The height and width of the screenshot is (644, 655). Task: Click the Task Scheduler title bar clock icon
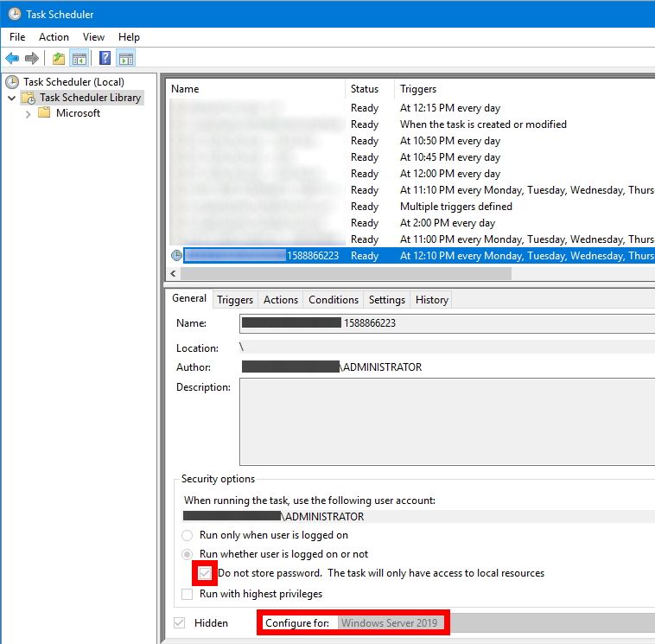click(x=14, y=14)
